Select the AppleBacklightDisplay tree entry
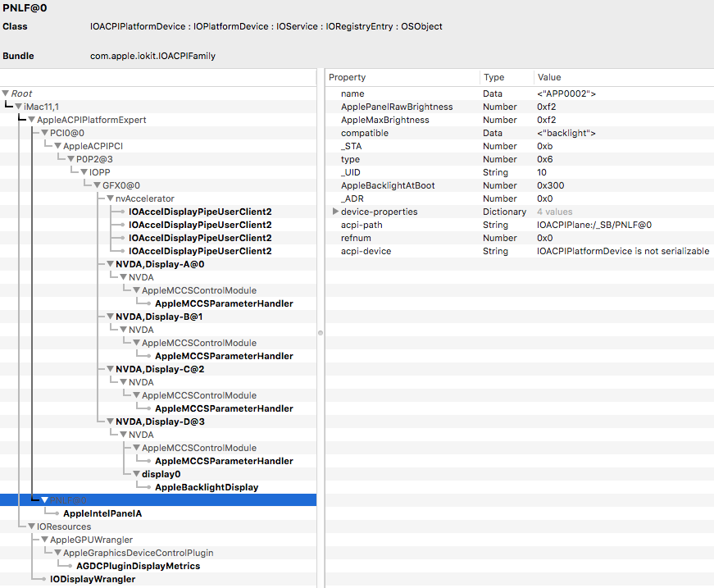This screenshot has height=588, width=714. click(207, 487)
